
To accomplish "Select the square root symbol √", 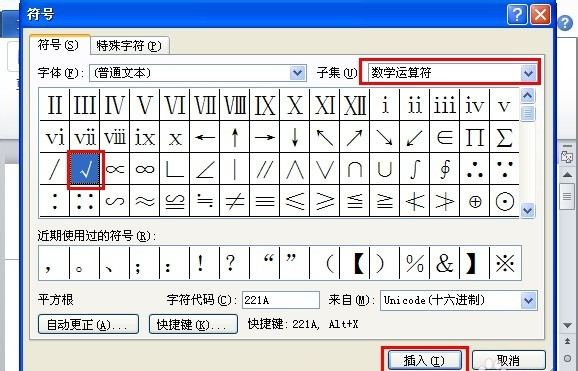I will pyautogui.click(x=85, y=169).
